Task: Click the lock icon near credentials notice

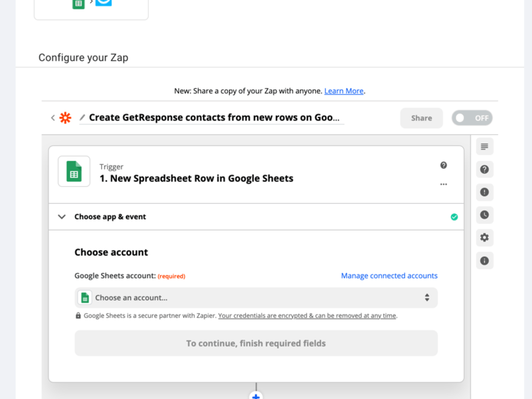Action: click(79, 315)
